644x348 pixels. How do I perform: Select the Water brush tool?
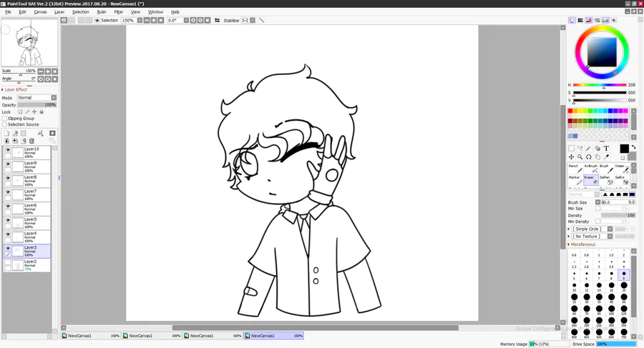click(621, 169)
